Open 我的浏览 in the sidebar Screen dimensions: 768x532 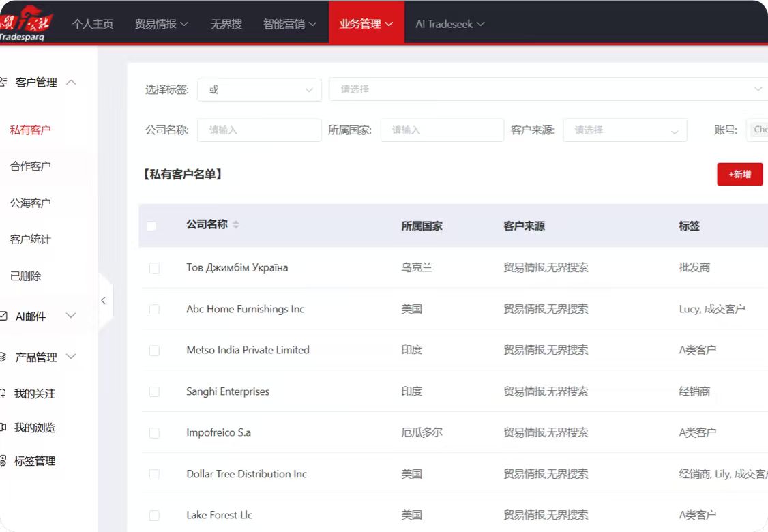click(34, 428)
